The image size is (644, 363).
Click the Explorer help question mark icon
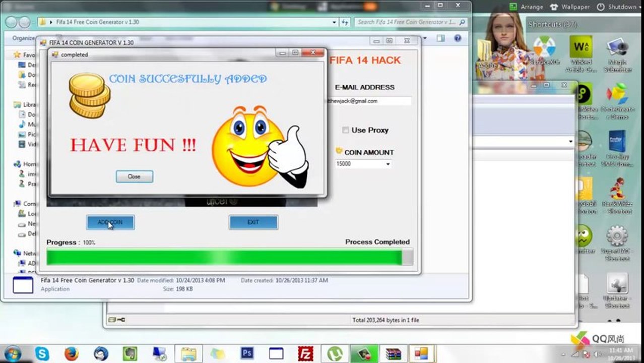pyautogui.click(x=458, y=38)
